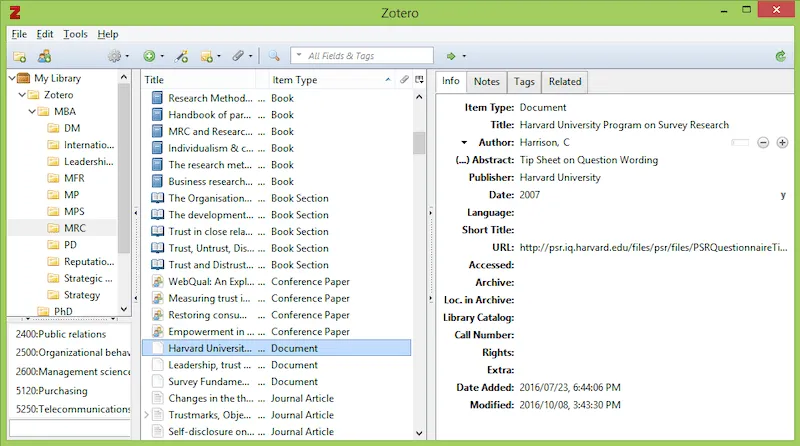800x446 pixels.
Task: Sort items by Title column header
Action: tap(198, 80)
